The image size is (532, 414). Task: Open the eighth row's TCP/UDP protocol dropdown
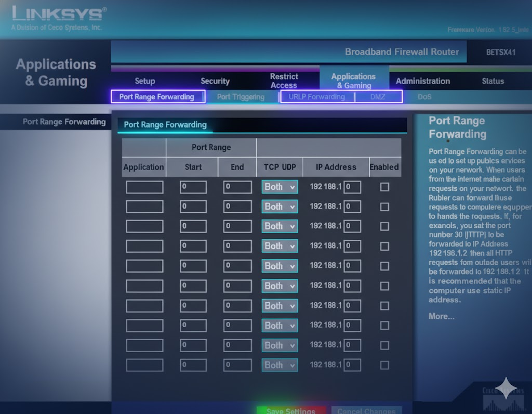click(280, 326)
